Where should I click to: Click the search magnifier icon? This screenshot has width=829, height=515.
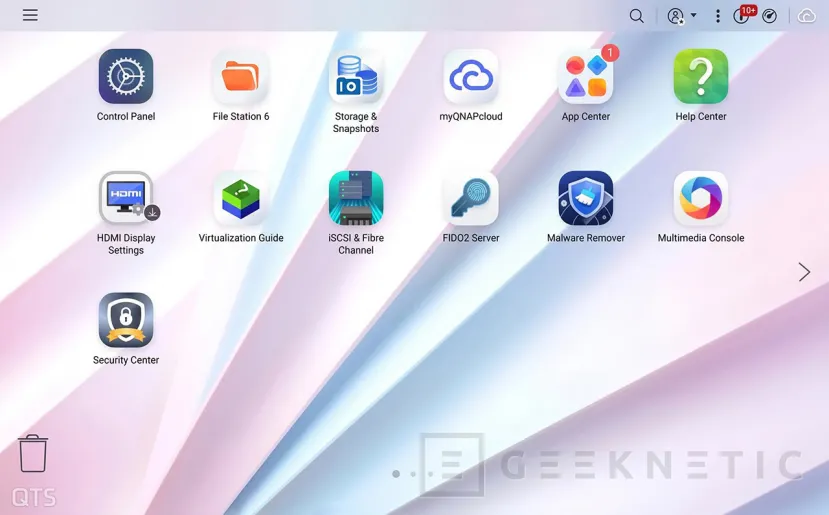click(637, 16)
